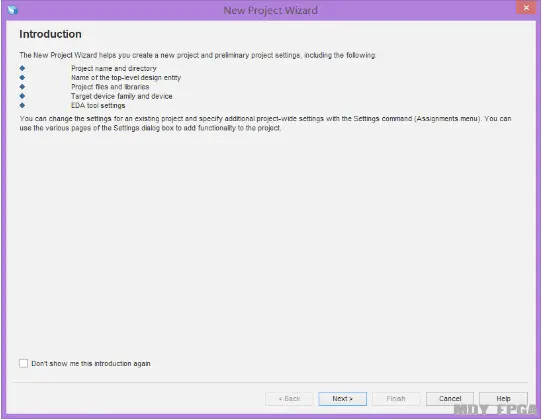
Task: Click the "You can change the settings" paragraph
Action: tap(265, 123)
